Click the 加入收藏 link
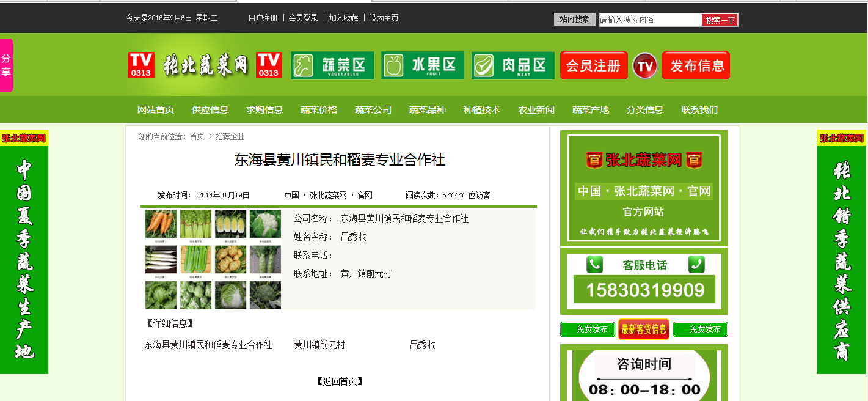This screenshot has height=401, width=868. [x=344, y=18]
